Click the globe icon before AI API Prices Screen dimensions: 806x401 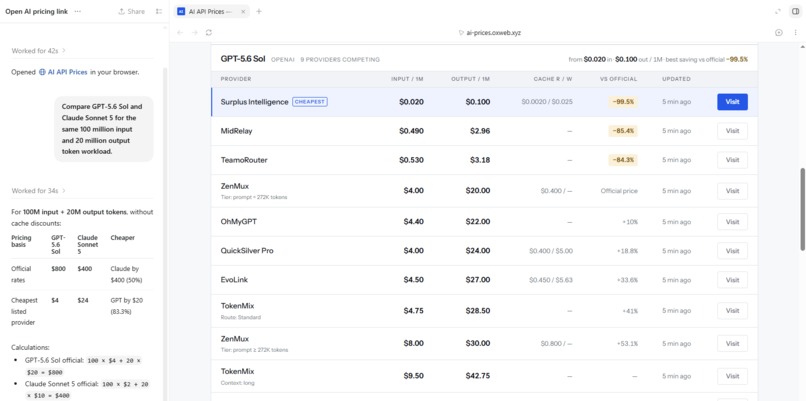[x=43, y=72]
